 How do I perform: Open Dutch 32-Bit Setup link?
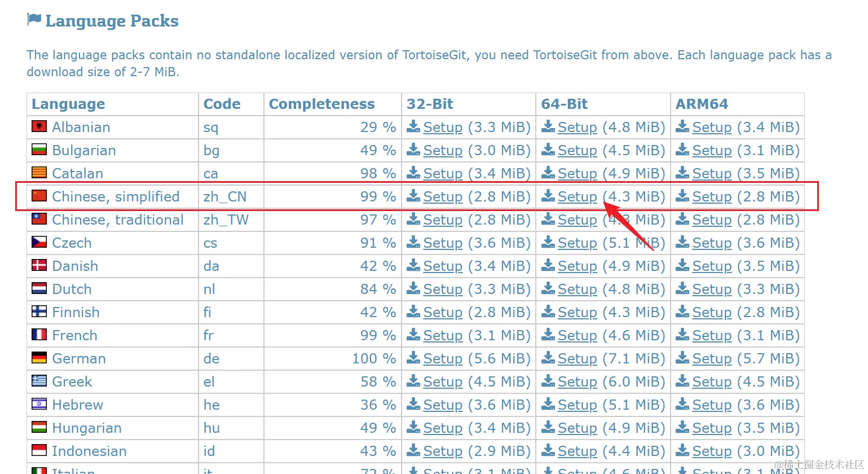[443, 289]
